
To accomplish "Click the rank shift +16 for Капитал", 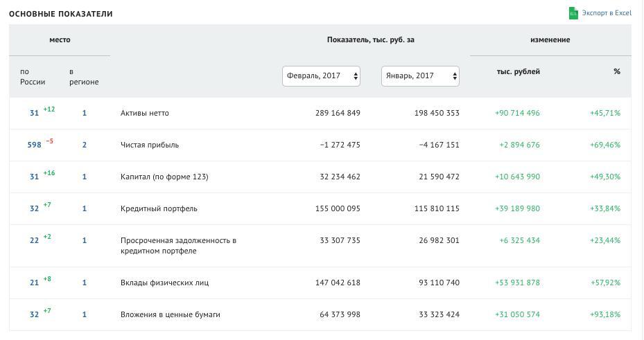I will pos(49,173).
